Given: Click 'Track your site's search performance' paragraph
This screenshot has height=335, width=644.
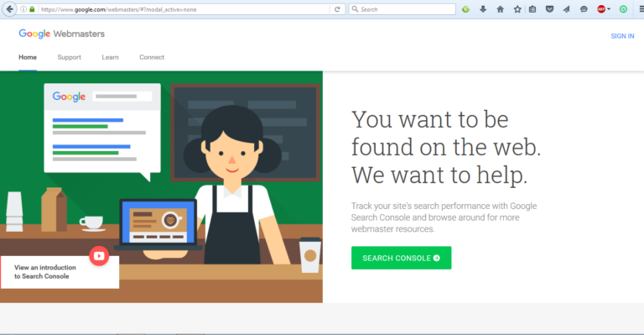Looking at the screenshot, I should [444, 217].
